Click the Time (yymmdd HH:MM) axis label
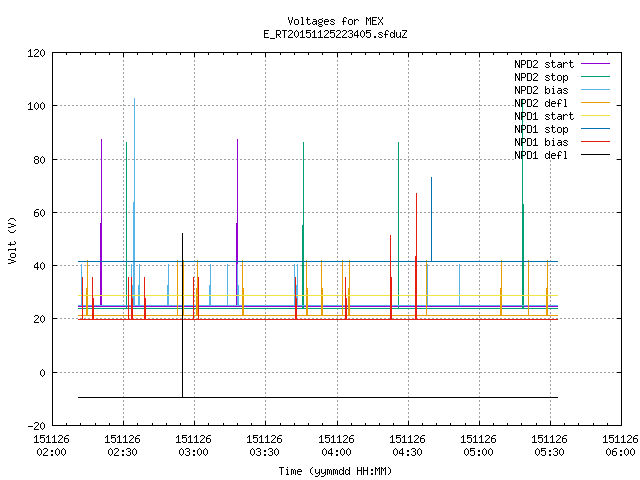Image resolution: width=640 pixels, height=480 pixels. point(335,471)
